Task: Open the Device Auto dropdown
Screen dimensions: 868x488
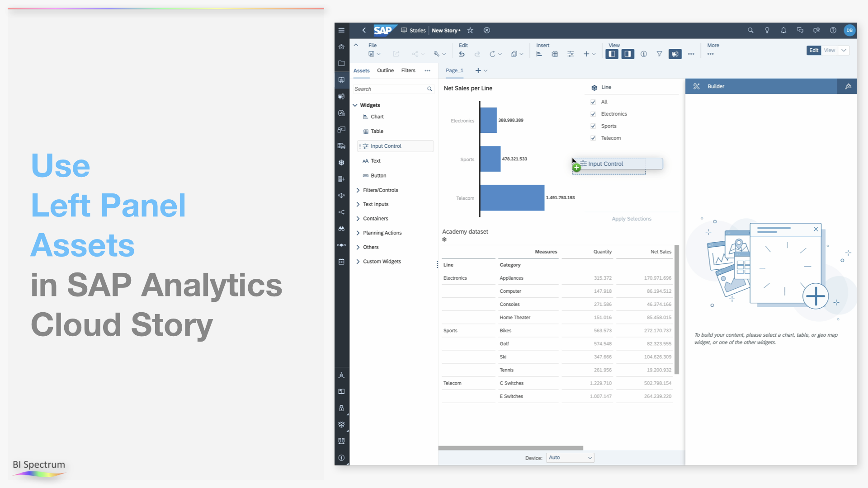Action: 570,458
